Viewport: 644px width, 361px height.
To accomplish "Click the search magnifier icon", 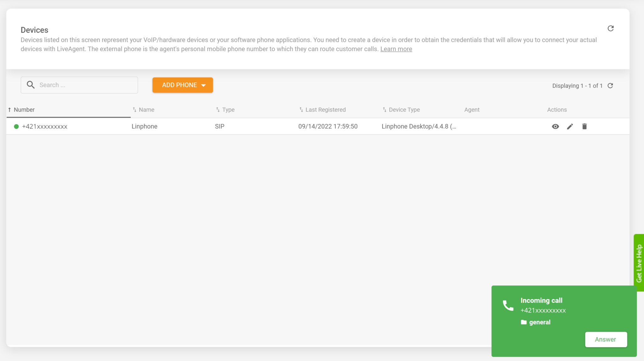I will click(x=31, y=85).
